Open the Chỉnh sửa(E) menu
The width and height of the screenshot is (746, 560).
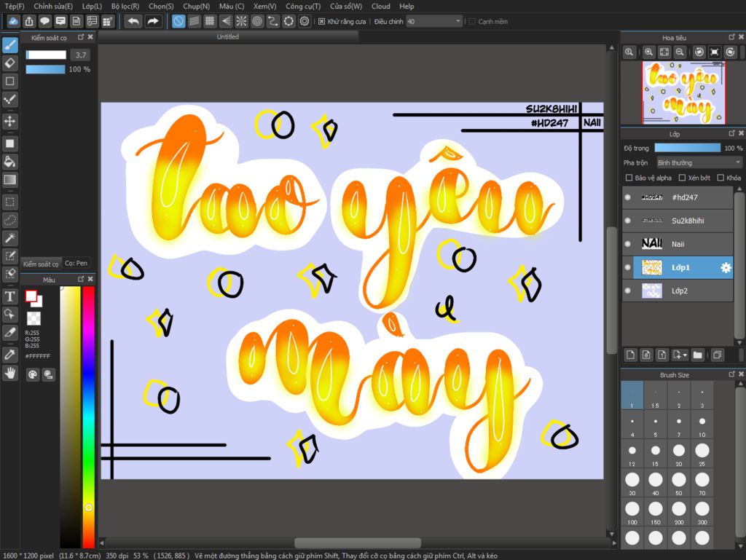(x=53, y=6)
